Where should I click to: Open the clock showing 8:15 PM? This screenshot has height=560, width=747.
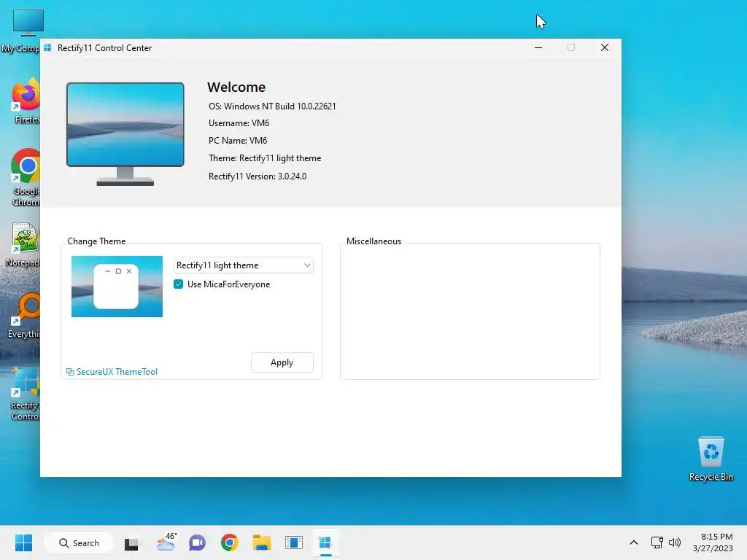[x=713, y=542]
